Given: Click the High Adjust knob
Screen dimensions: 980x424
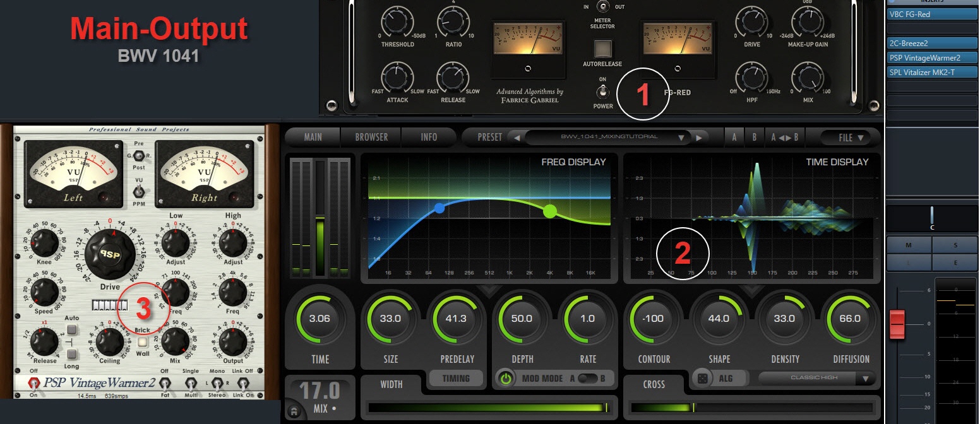Looking at the screenshot, I should click(233, 242).
